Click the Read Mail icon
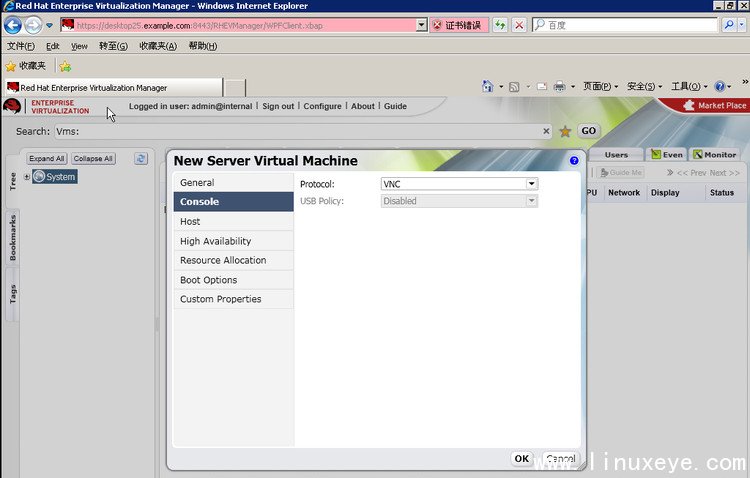The image size is (750, 478). point(542,87)
